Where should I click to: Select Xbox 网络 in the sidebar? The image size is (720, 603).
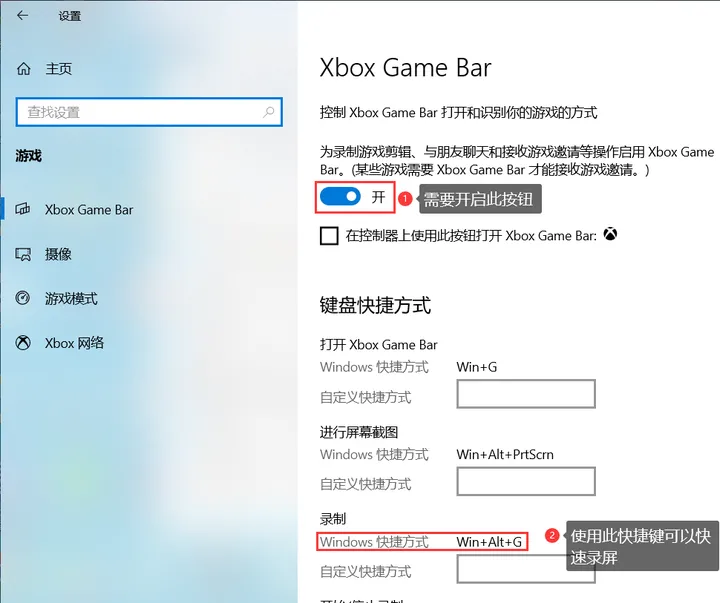coord(74,343)
